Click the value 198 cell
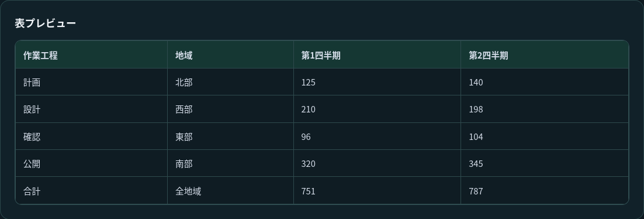Image resolution: width=644 pixels, height=219 pixels. coord(545,109)
